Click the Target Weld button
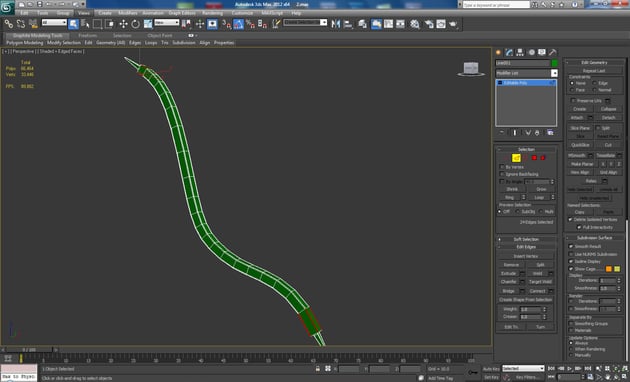This screenshot has height=382, width=630. tap(540, 282)
